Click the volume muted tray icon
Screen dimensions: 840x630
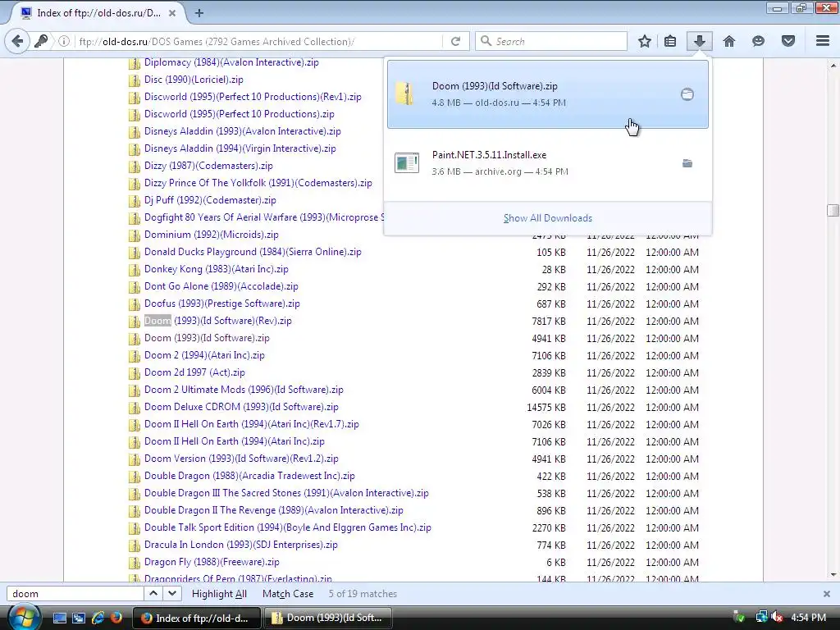[x=777, y=617]
